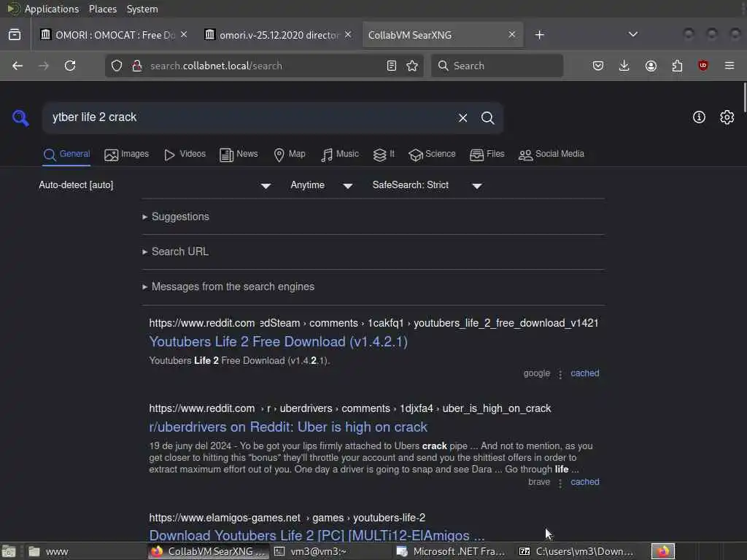The width and height of the screenshot is (747, 560).
Task: Switch to Science search category
Action: click(x=432, y=155)
